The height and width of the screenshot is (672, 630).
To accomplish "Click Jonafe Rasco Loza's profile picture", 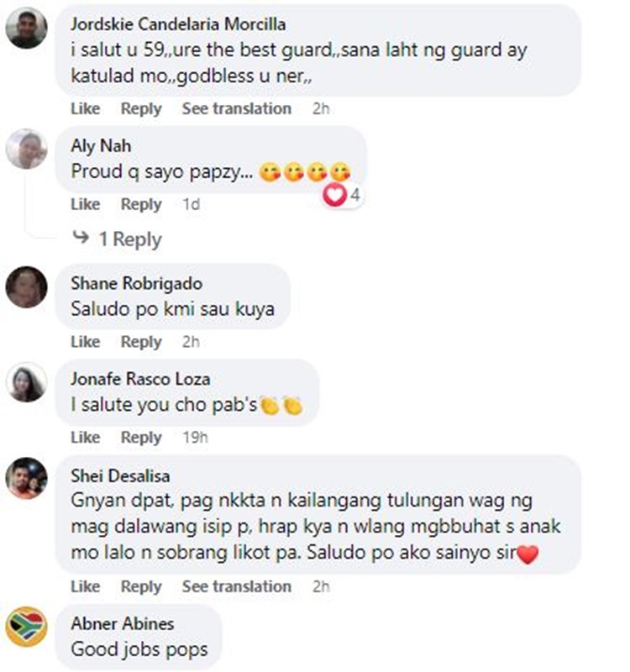I will coord(27,383).
